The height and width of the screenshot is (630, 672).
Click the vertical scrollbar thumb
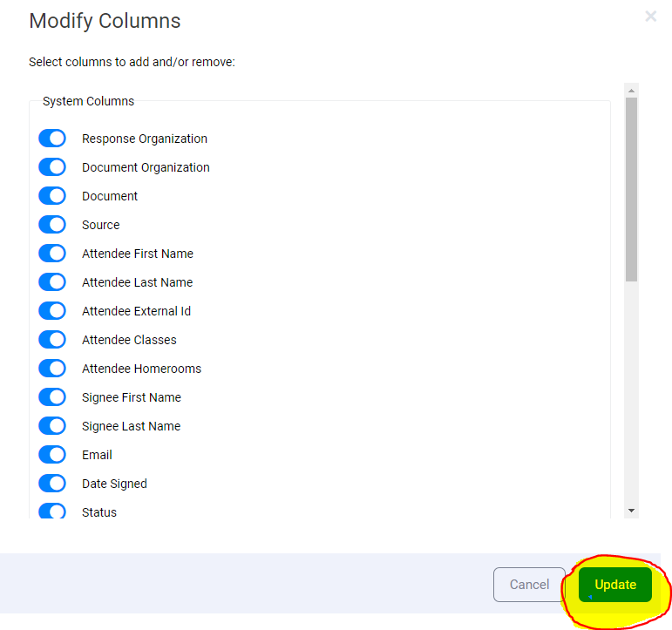[x=632, y=188]
